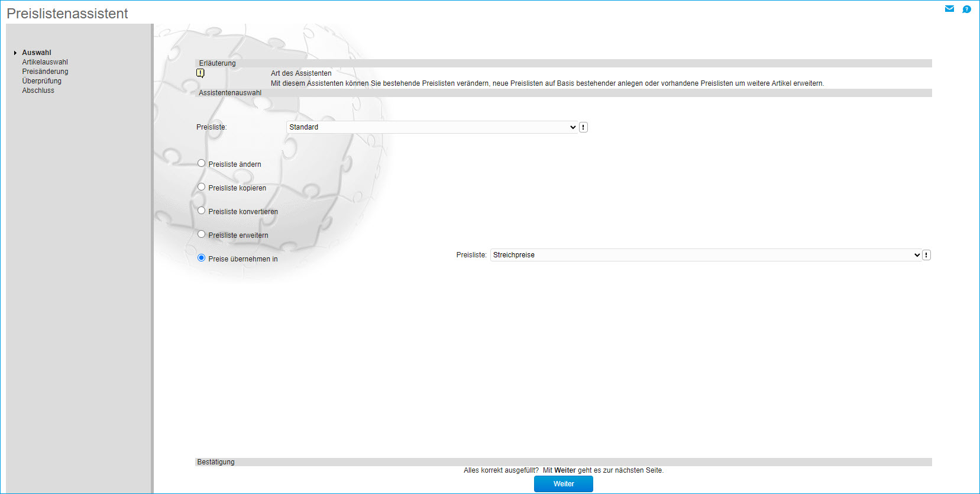Image resolution: width=980 pixels, height=494 pixels.
Task: Click the Art des Assistenten heading text
Action: tap(301, 73)
